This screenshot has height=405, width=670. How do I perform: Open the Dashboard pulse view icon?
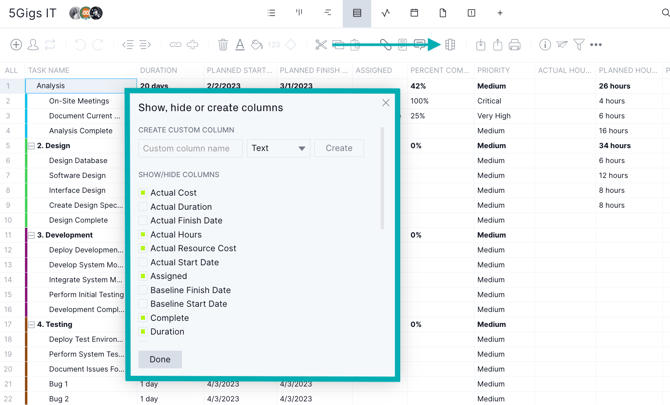click(385, 13)
